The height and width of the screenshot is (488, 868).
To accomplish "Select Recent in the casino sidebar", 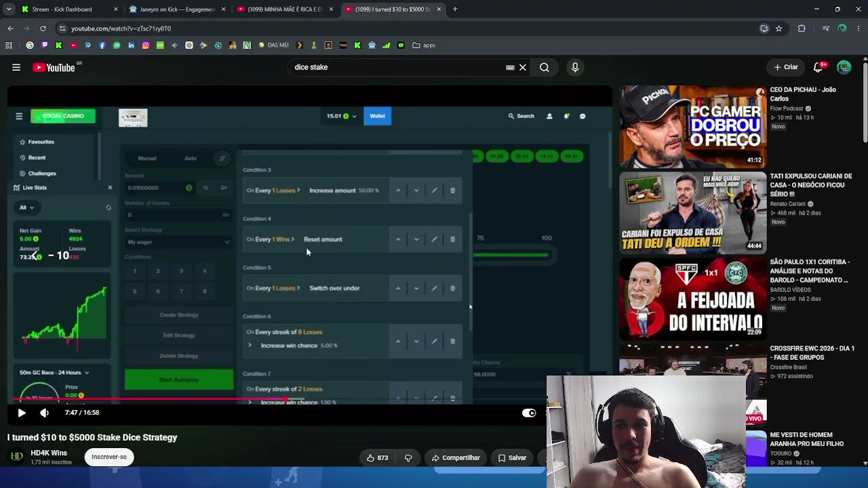I will click(x=33, y=157).
